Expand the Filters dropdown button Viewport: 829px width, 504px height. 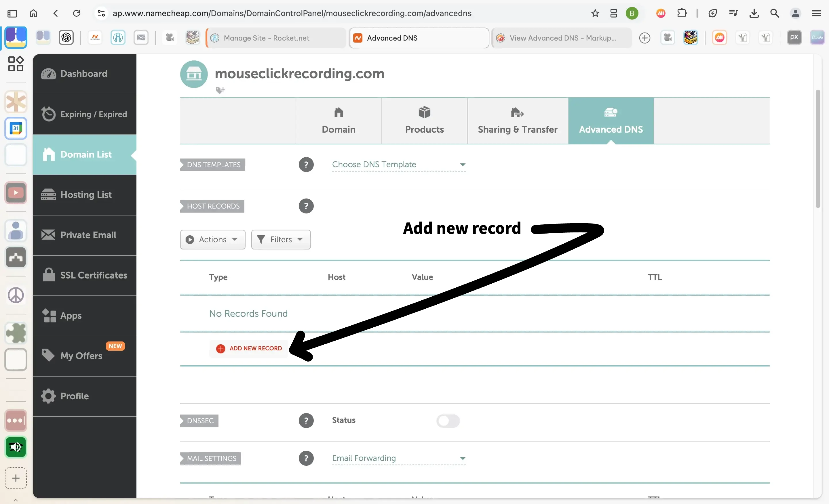pos(281,239)
